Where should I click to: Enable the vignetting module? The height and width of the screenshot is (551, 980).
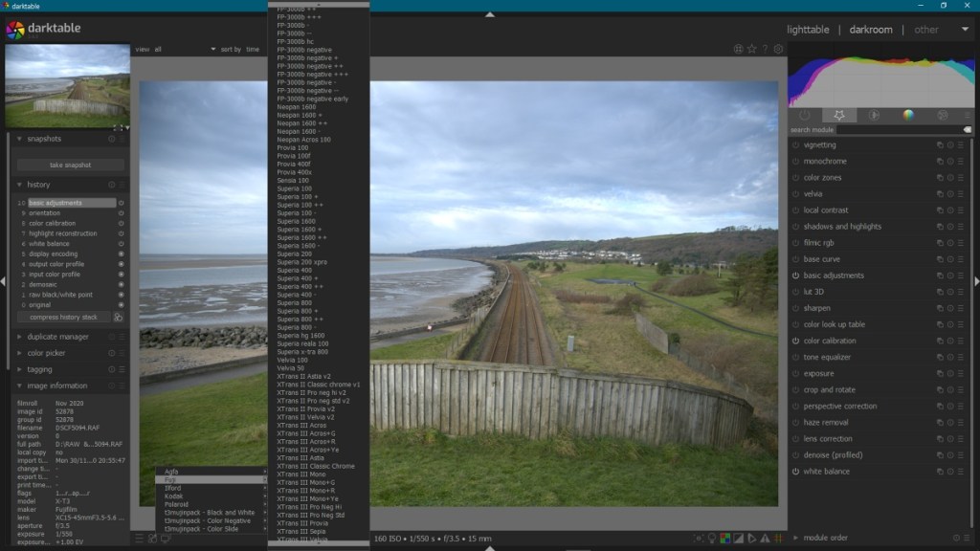(795, 145)
